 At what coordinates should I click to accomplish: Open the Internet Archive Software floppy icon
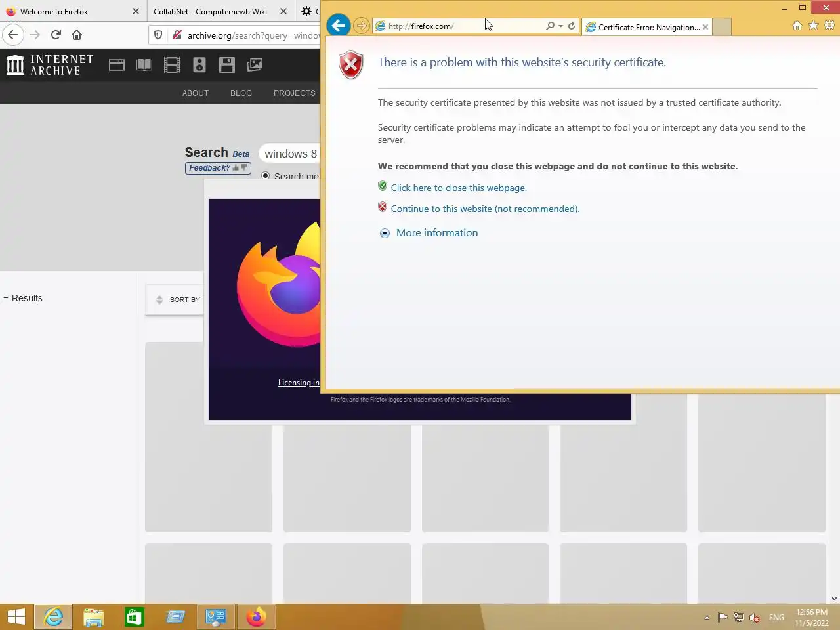point(227,64)
